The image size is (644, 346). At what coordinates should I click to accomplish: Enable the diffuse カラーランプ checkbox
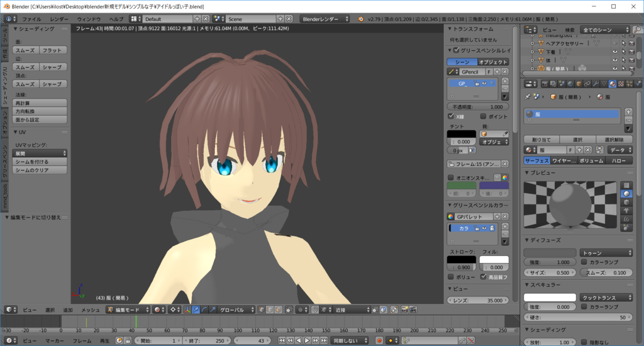[584, 262]
